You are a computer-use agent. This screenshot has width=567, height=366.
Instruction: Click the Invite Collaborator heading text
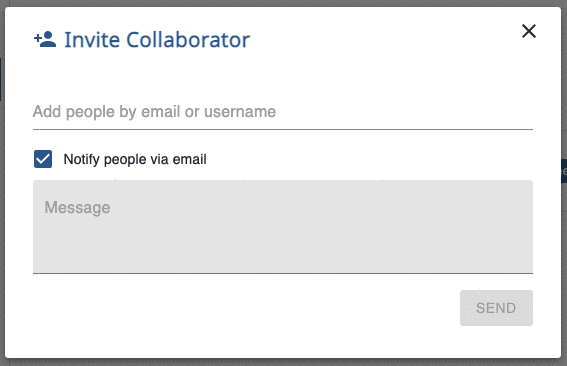157,39
